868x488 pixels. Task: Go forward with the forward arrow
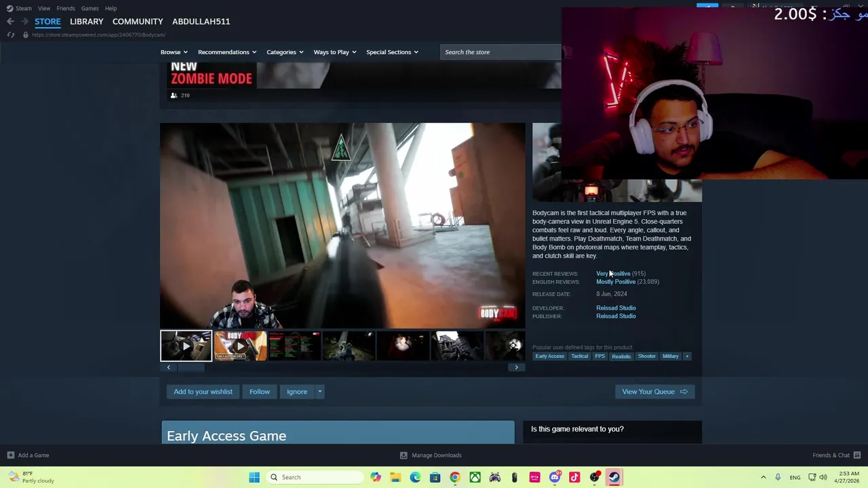[x=24, y=22]
